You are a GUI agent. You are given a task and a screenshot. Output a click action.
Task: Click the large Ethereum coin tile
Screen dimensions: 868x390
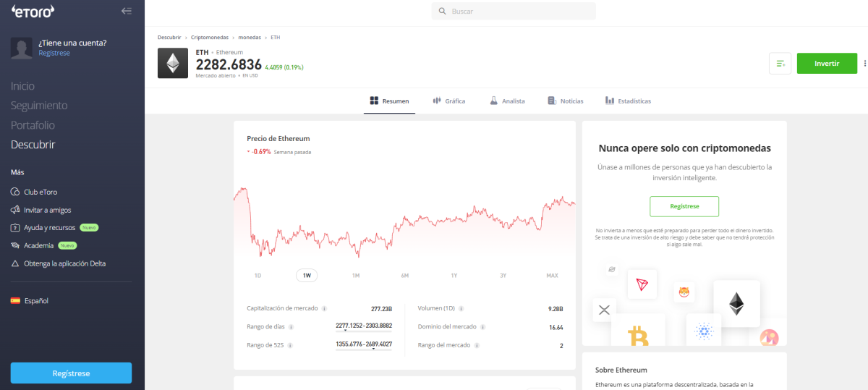tap(736, 304)
